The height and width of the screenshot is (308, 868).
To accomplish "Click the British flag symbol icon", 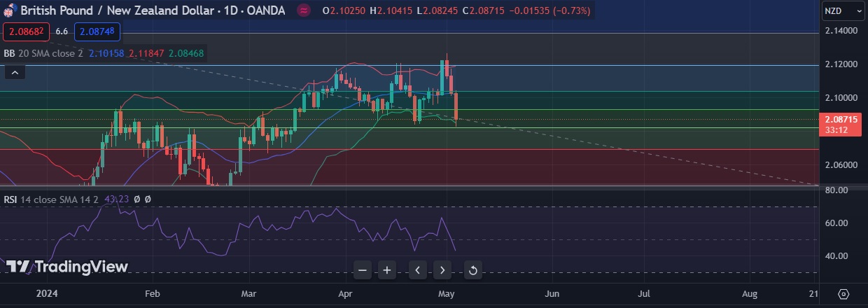I will click(x=10, y=11).
